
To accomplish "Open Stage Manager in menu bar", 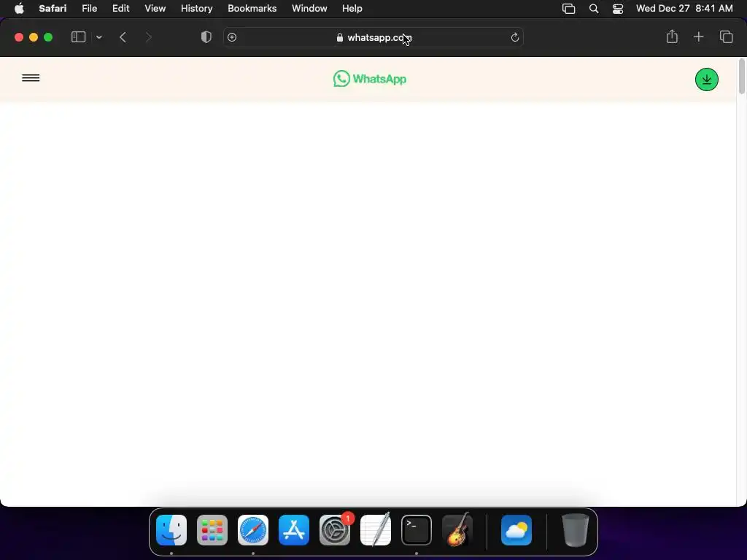I will click(x=568, y=9).
